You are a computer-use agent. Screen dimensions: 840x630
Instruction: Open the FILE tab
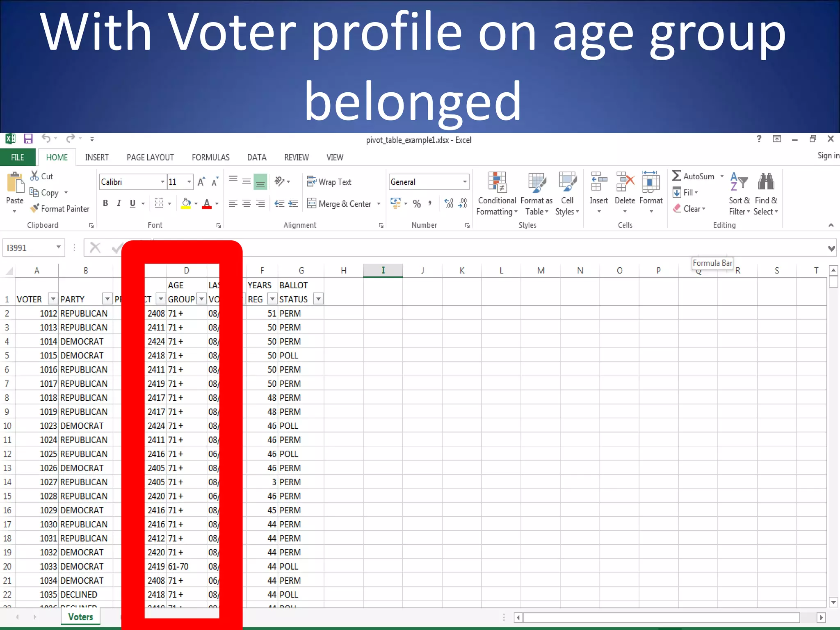(x=18, y=157)
